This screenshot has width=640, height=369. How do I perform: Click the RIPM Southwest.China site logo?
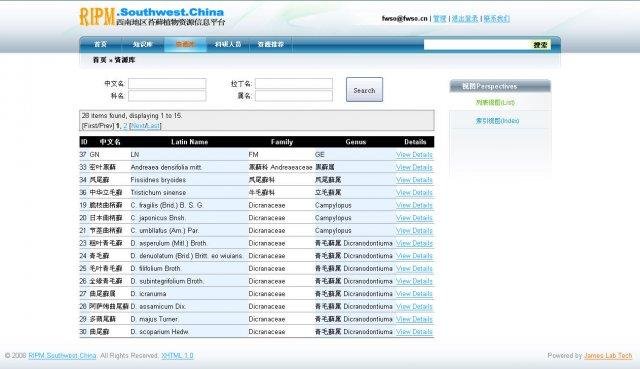point(151,17)
